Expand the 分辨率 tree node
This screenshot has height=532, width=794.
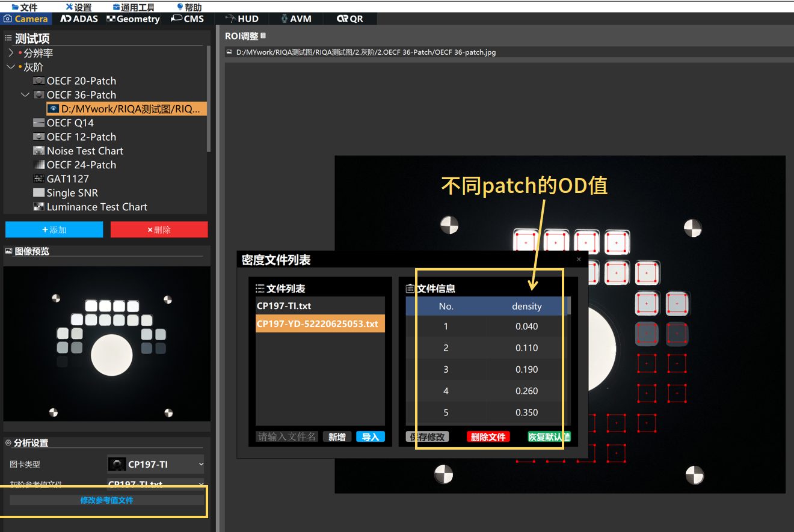click(11, 53)
